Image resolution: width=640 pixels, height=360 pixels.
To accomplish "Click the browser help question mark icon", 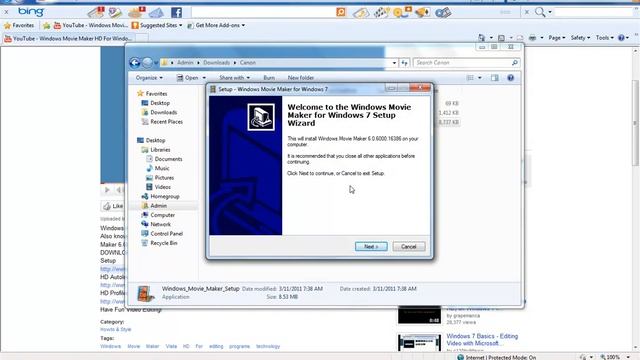I will click(621, 38).
